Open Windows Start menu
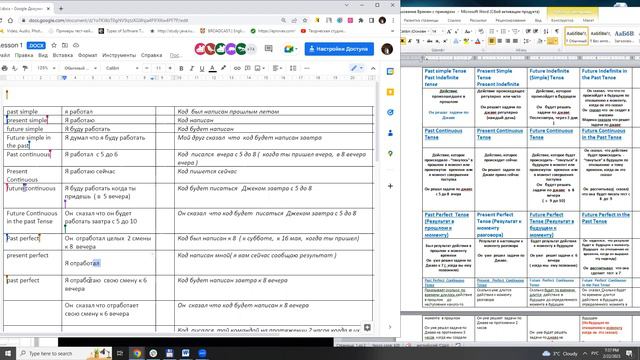Screen dimensions: 640x360 click(x=7, y=353)
